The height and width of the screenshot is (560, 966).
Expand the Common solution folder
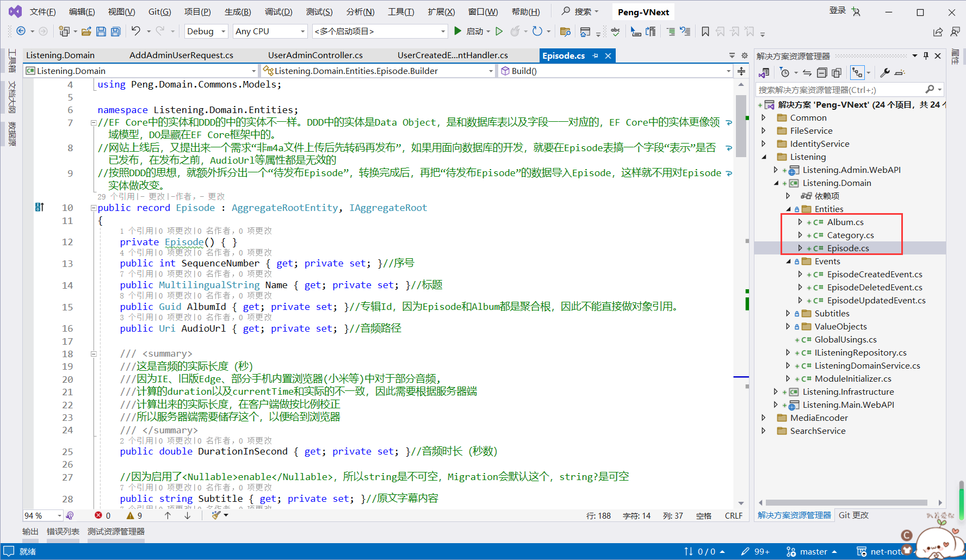pyautogui.click(x=764, y=117)
